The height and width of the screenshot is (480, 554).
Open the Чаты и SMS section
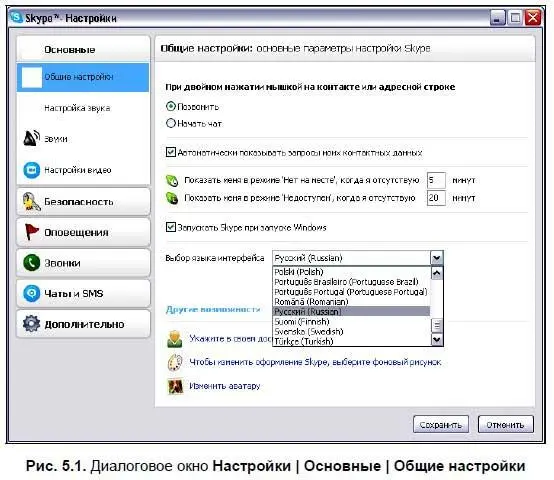(x=83, y=293)
